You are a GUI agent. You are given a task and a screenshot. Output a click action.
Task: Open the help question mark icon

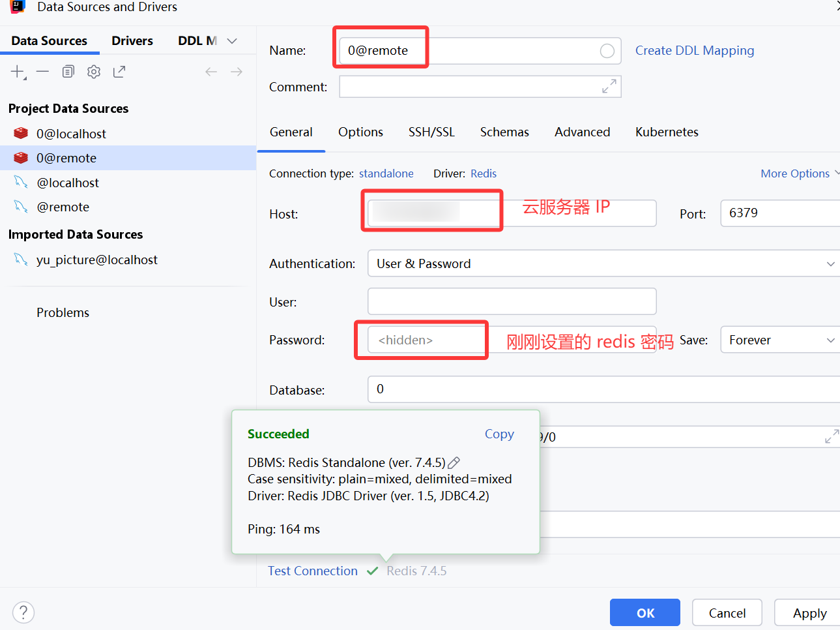(23, 612)
